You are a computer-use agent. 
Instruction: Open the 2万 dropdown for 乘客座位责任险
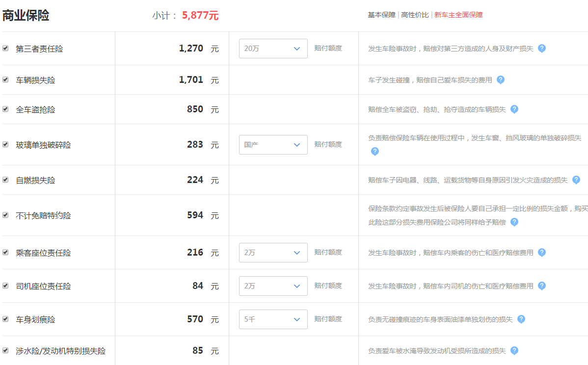click(x=273, y=253)
